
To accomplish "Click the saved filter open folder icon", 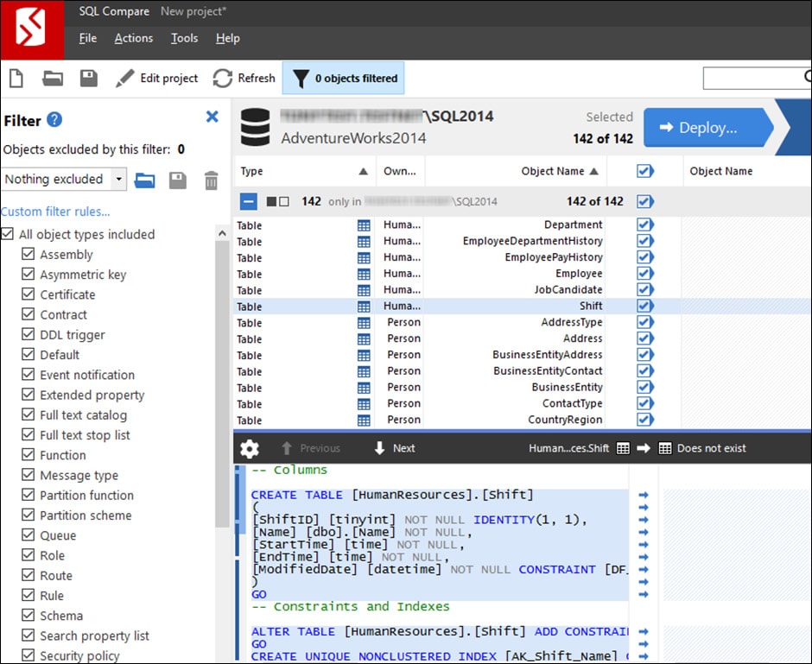I will point(145,180).
